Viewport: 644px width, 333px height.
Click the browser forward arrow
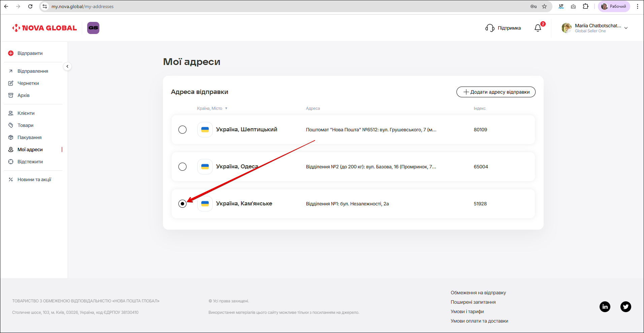click(18, 6)
